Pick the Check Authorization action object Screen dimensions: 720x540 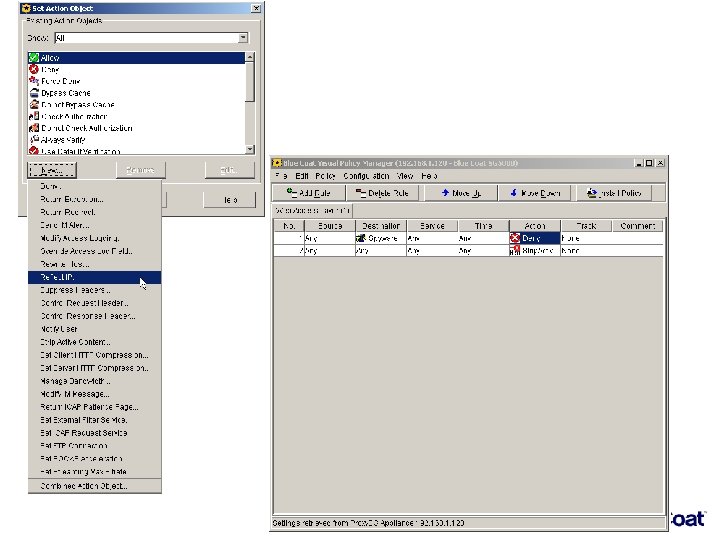[136, 116]
